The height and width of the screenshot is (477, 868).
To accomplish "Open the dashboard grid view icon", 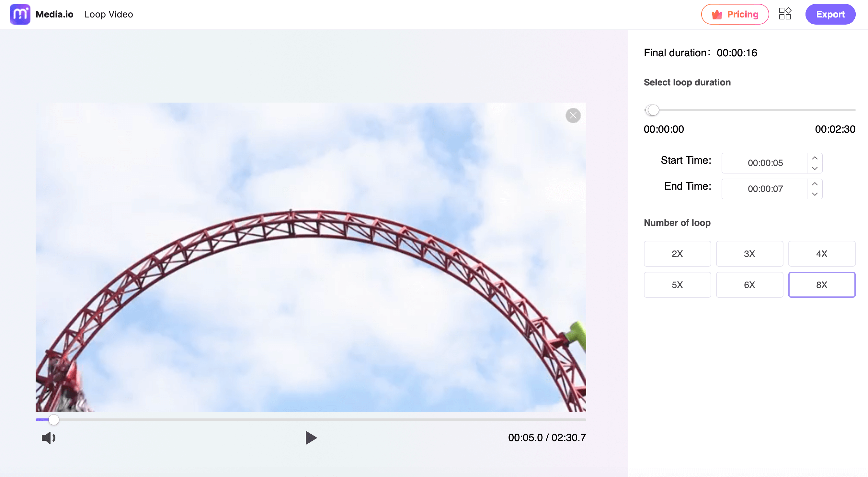I will point(785,14).
